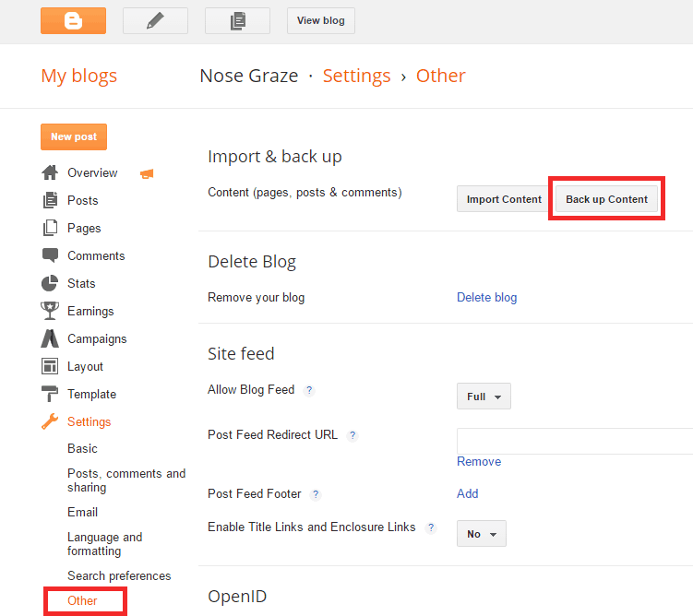Click the pencil compose icon

(x=155, y=20)
